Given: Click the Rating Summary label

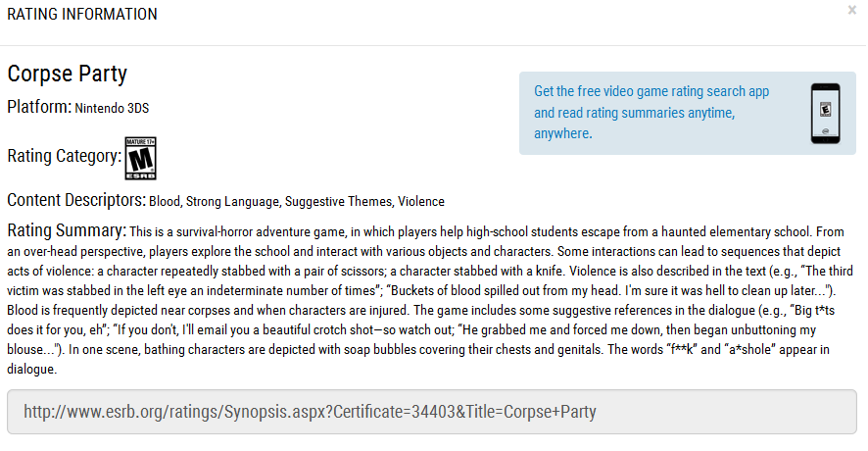Looking at the screenshot, I should 67,230.
